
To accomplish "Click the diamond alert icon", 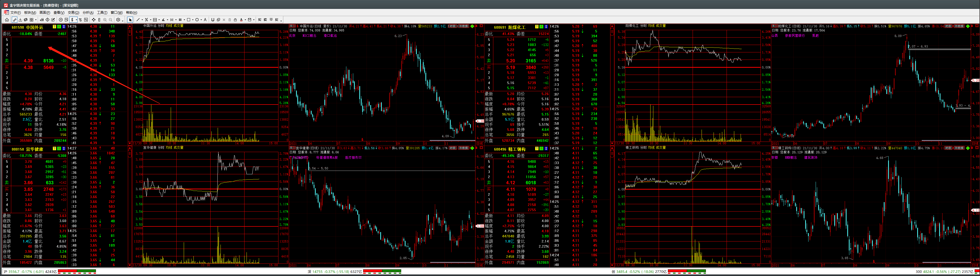I will (47, 20).
